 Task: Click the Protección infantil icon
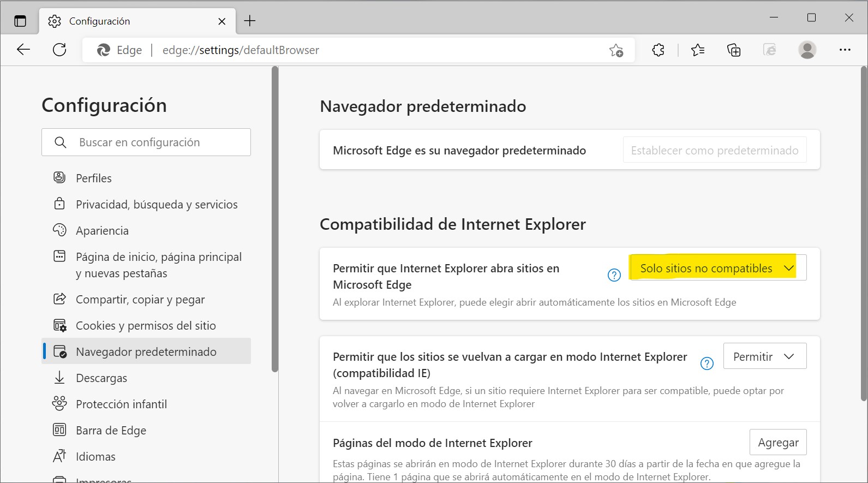click(59, 403)
